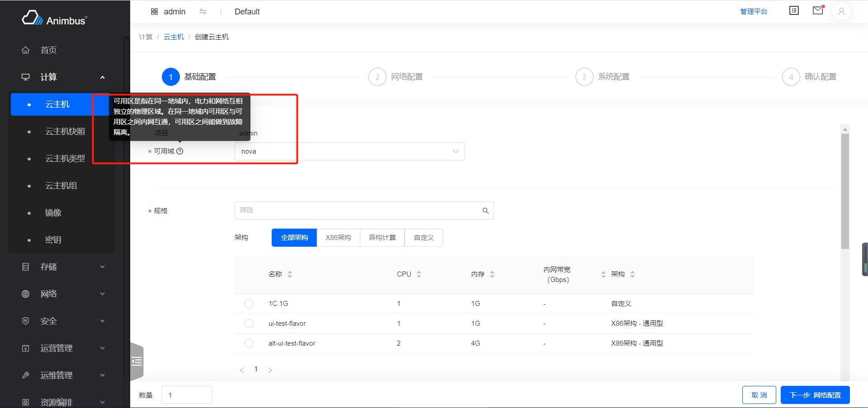Open the nova availability zone dropdown
Screen dimensions: 868x408
(349, 151)
